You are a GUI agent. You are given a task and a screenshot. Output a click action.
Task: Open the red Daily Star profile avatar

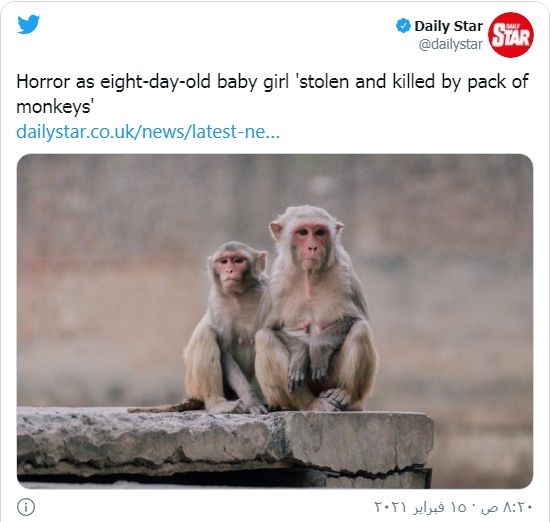click(x=511, y=35)
